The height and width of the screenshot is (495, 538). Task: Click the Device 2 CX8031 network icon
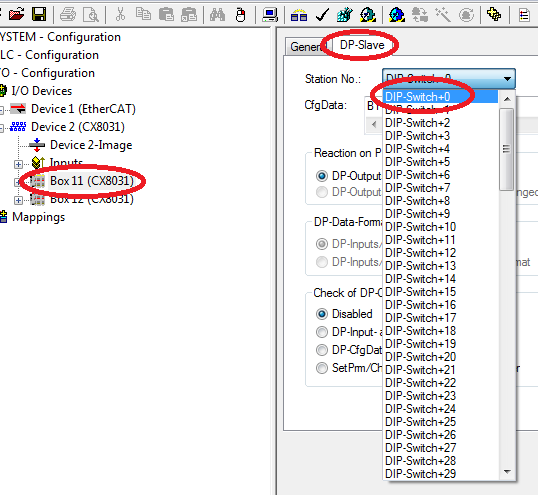[x=18, y=127]
